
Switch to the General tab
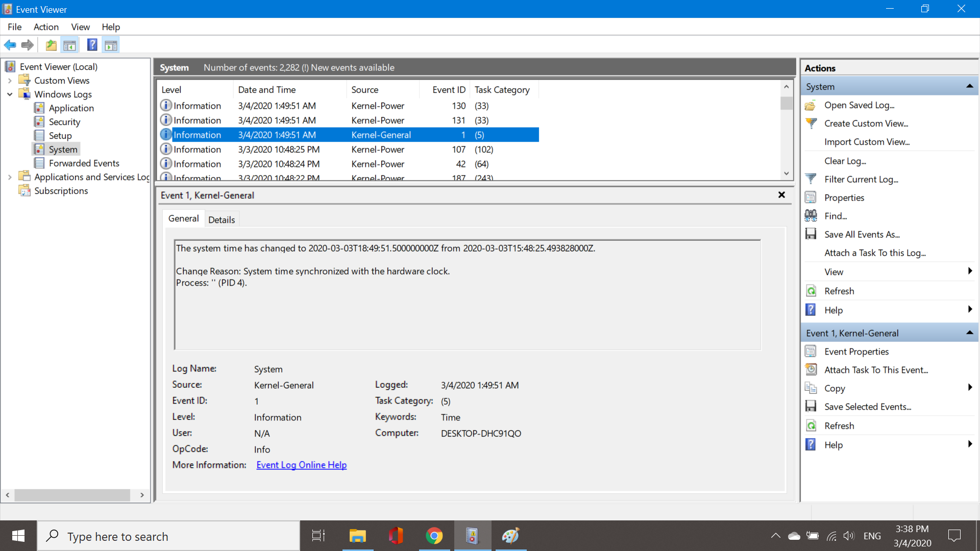tap(183, 218)
